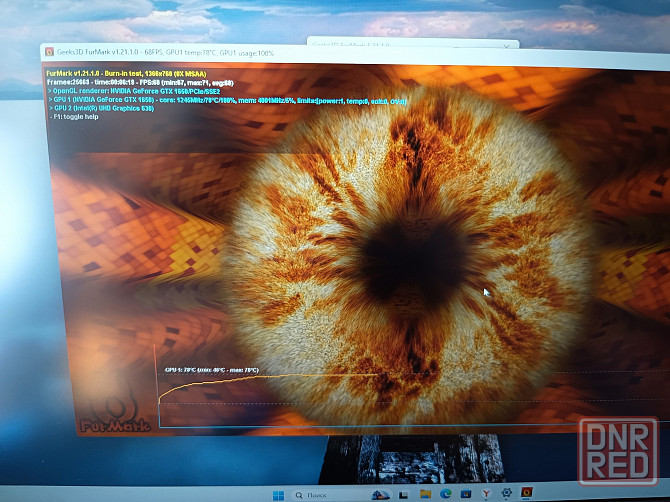The image size is (670, 502).
Task: Click the 'GPU 1 (NVIDIA GeForce GTX 1650)' core line
Action: pyautogui.click(x=227, y=100)
